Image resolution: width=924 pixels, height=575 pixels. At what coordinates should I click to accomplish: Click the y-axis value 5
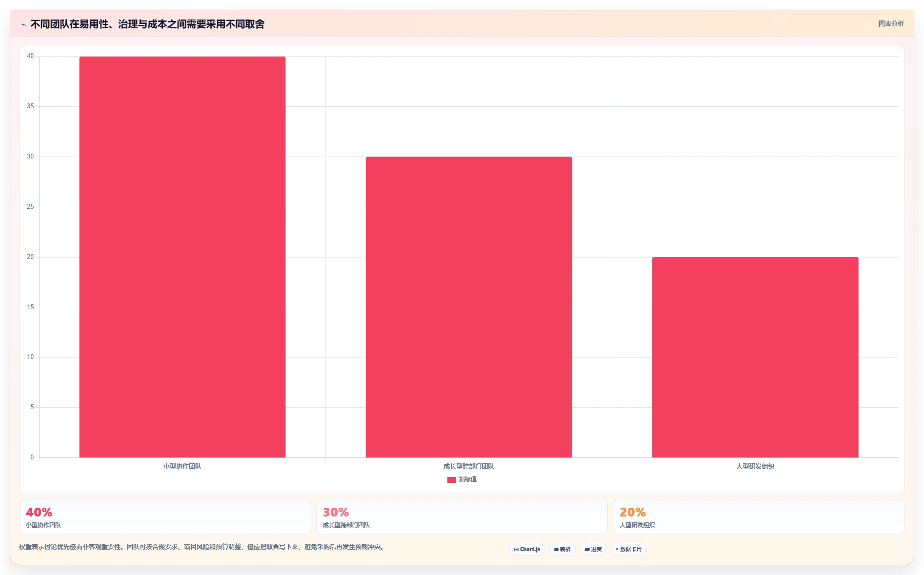[32, 407]
